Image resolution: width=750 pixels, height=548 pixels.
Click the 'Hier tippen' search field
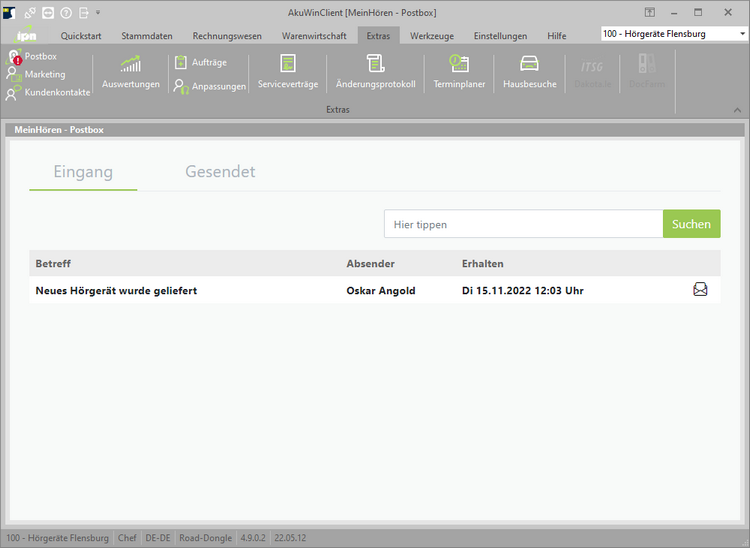coord(523,224)
